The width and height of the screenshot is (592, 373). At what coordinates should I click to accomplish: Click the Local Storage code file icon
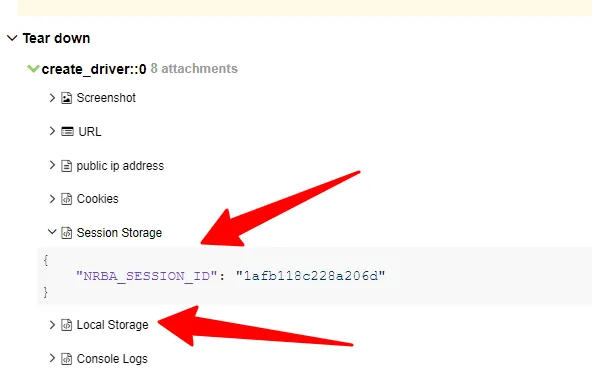pyautogui.click(x=66, y=325)
